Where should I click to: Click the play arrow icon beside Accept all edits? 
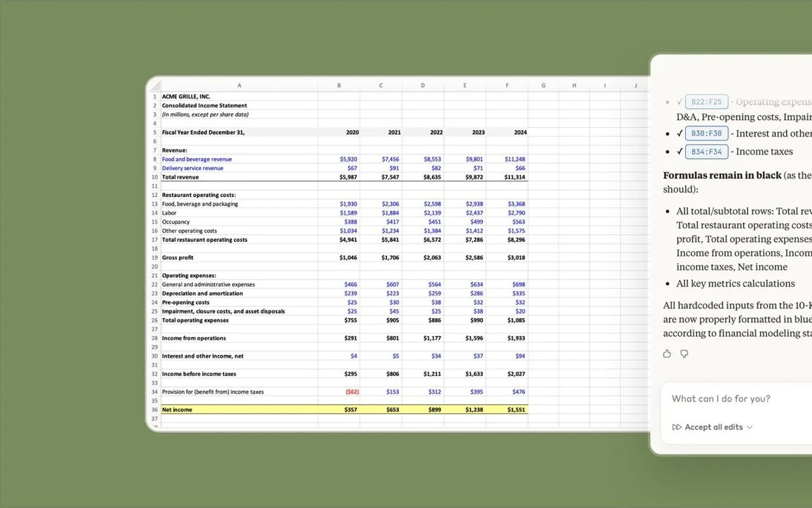pos(677,427)
